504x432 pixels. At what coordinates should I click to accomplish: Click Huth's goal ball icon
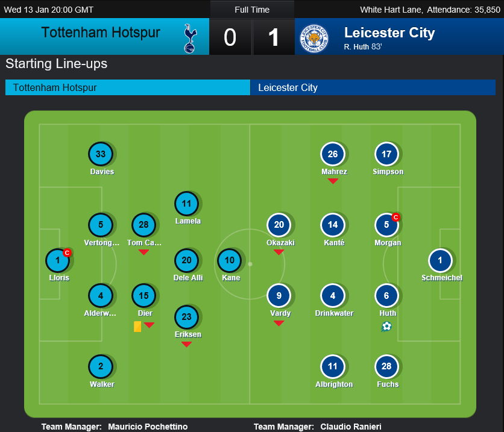[x=386, y=327]
